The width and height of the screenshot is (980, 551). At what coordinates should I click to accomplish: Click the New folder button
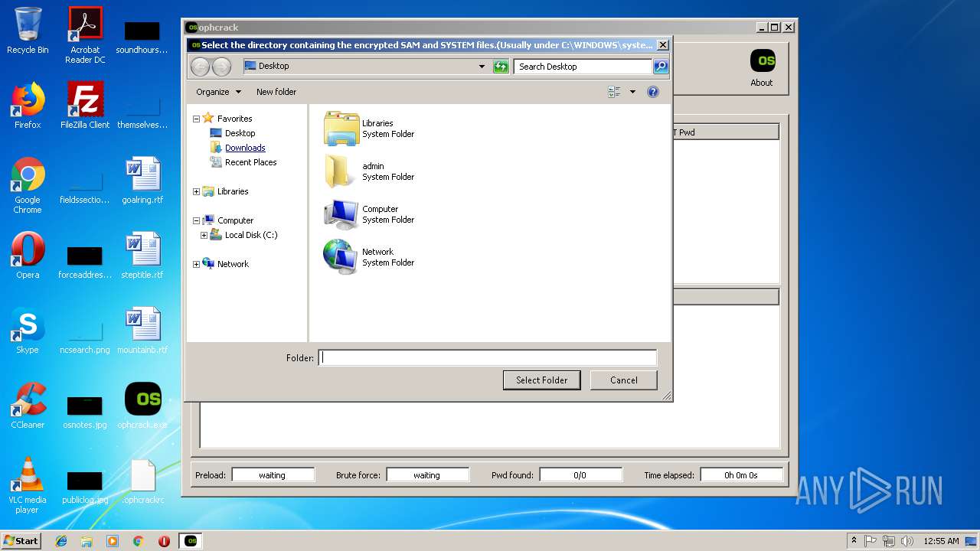click(276, 92)
